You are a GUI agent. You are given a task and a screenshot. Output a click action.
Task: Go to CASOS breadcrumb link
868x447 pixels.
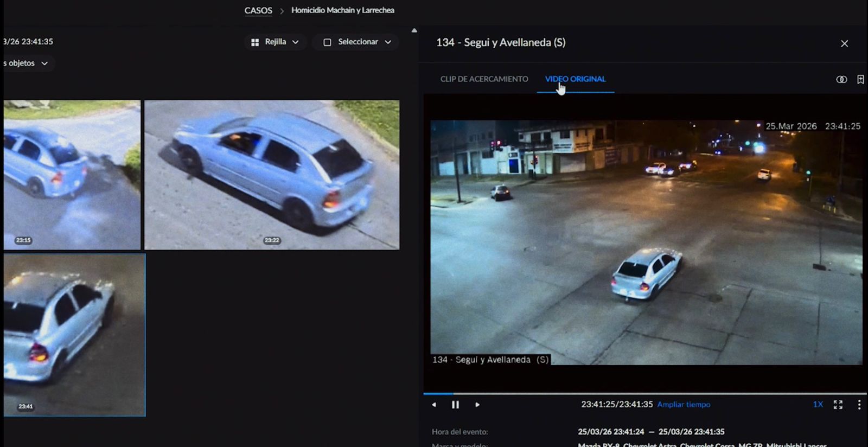pyautogui.click(x=258, y=10)
